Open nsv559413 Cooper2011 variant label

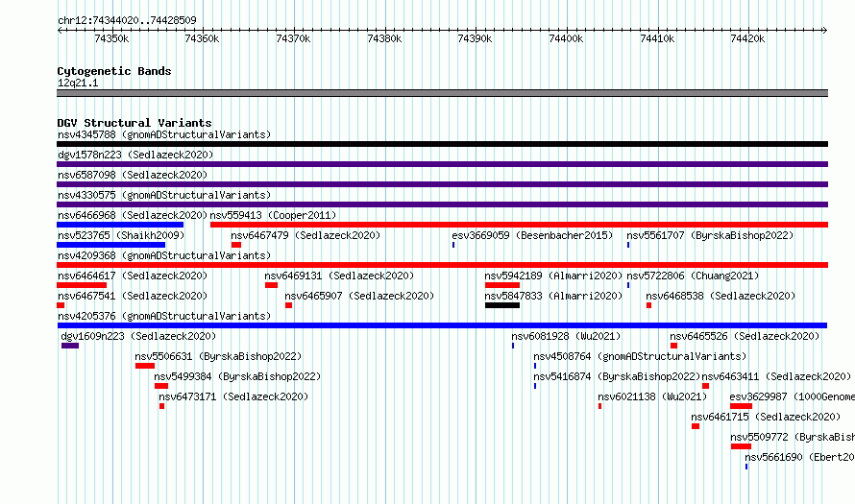click(273, 215)
